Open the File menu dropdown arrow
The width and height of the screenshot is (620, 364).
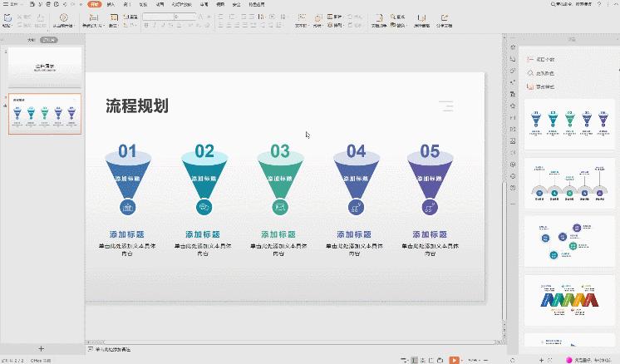click(22, 4)
